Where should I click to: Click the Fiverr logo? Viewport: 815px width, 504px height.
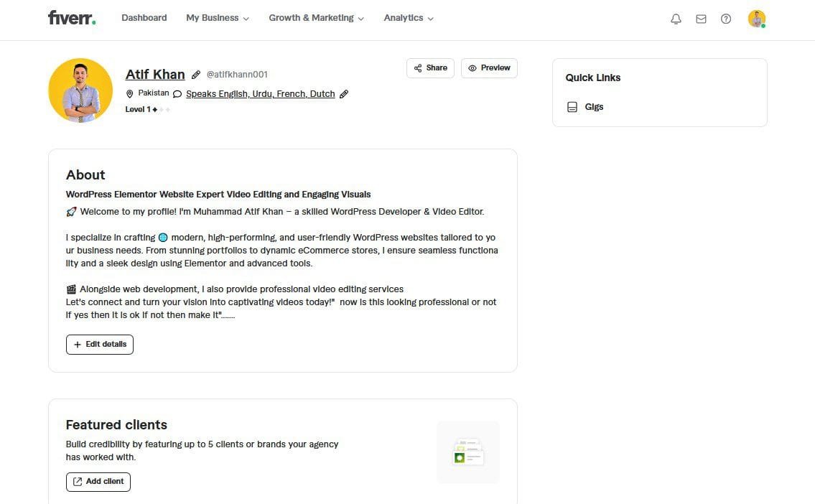tap(71, 18)
